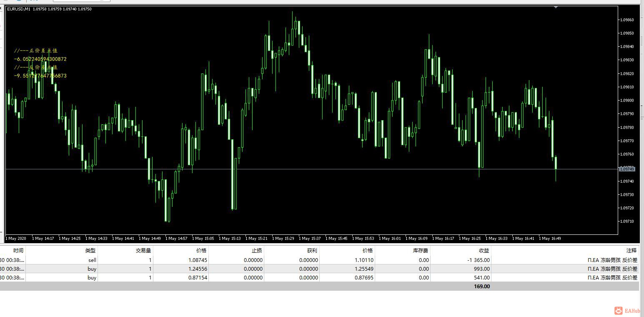The image size is (644, 317).
Task: Click price scale label 1.09710
Action: (x=627, y=221)
